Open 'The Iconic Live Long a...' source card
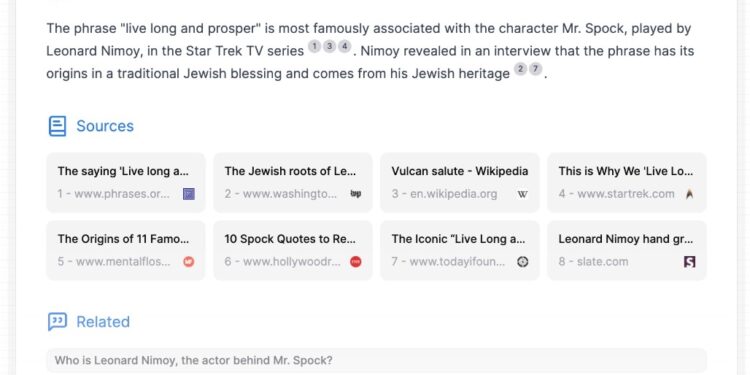 click(460, 250)
